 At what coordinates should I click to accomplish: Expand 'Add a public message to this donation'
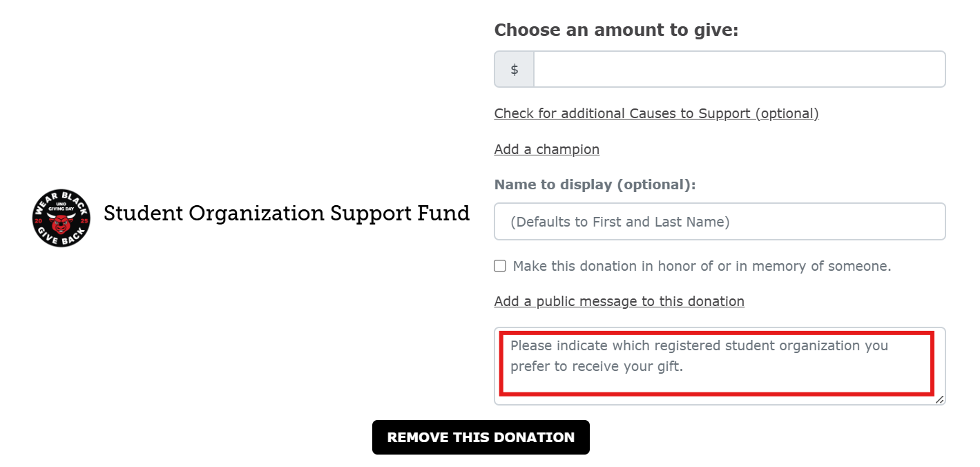[x=619, y=301]
